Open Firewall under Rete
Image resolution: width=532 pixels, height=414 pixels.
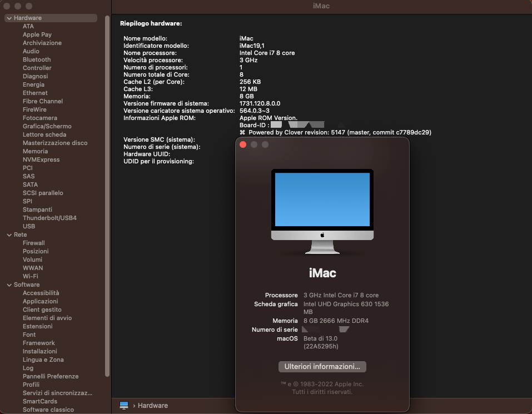pos(33,243)
